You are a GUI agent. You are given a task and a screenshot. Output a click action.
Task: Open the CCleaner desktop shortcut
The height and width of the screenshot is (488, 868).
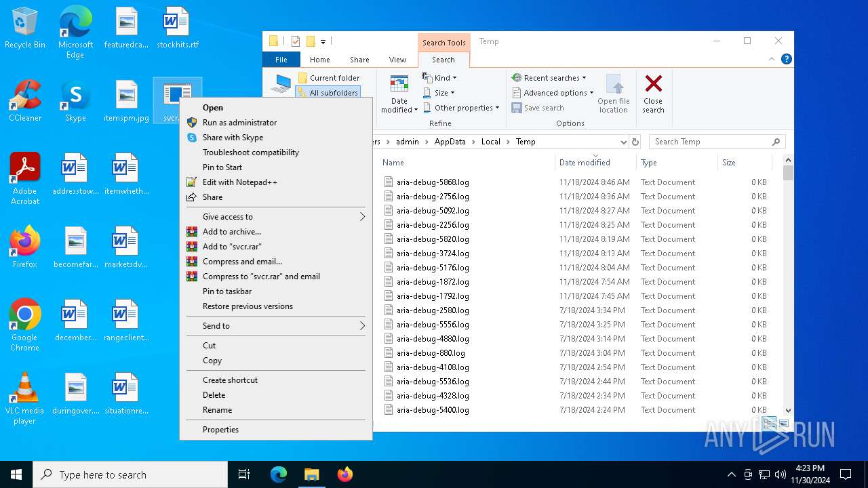(x=25, y=102)
